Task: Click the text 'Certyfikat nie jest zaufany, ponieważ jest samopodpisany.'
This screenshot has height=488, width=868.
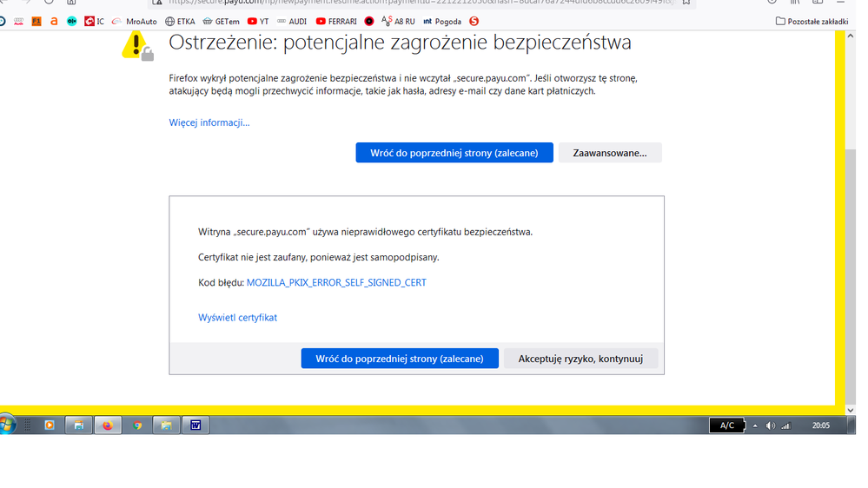Action: coord(318,257)
